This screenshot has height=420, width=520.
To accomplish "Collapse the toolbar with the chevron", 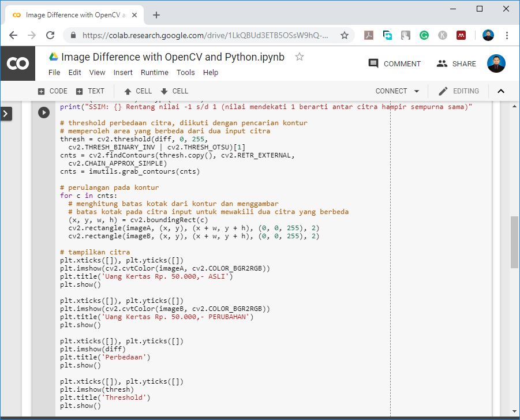I will click(x=501, y=91).
